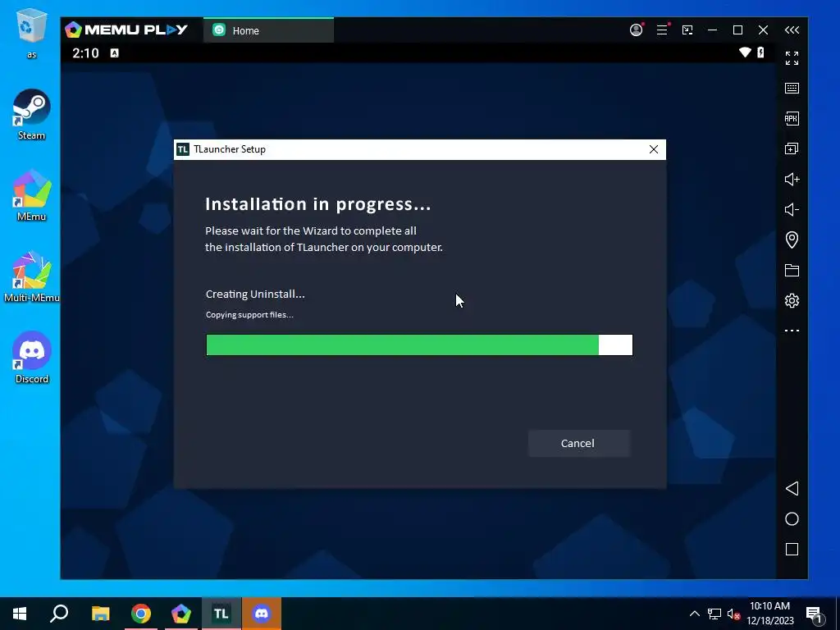Click Android status bar time 2:10

tap(85, 53)
